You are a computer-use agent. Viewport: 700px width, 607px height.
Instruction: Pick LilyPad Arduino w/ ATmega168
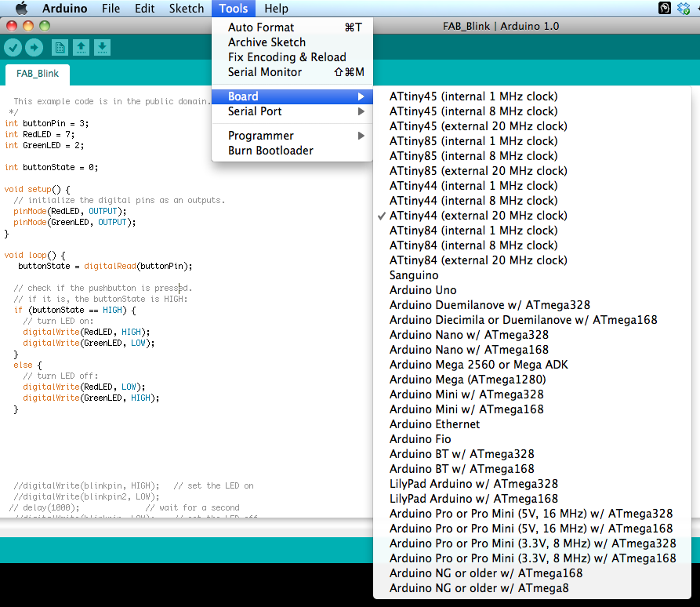coord(531,499)
